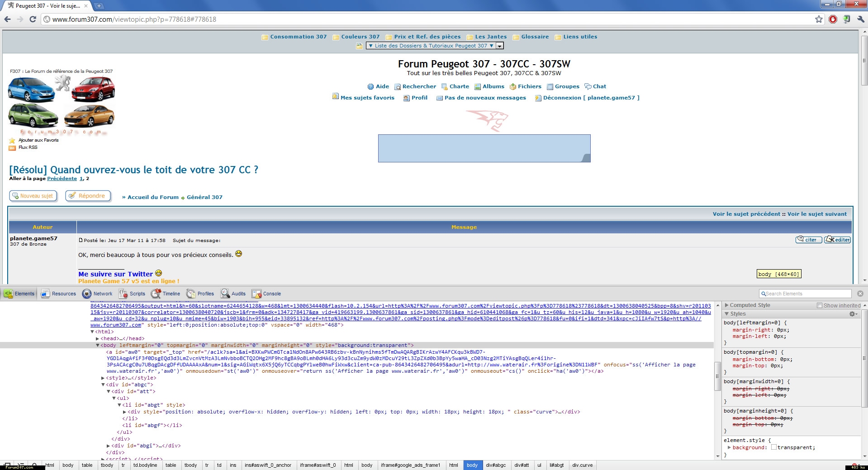Click the editer post button
The image size is (868, 470).
[x=837, y=240]
